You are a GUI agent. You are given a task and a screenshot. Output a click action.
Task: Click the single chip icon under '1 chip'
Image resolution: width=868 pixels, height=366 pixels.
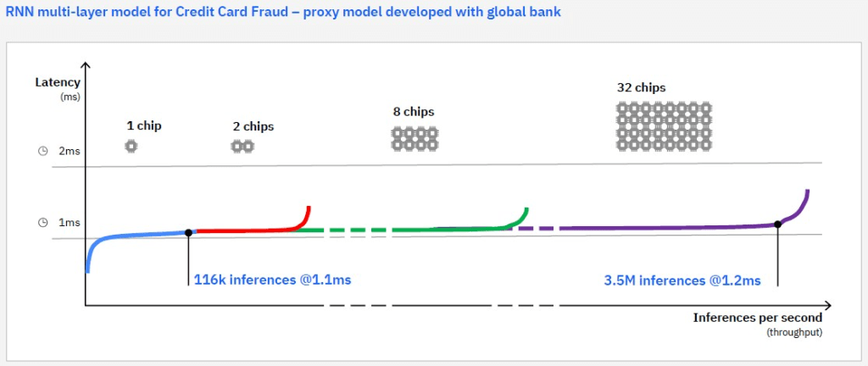tap(131, 147)
